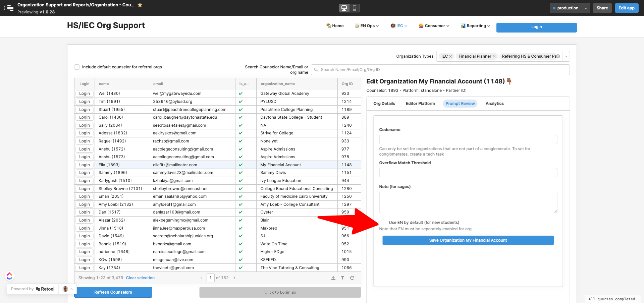Open the Editor Platform tab
Viewport: 644px width, 303px height.
420,104
